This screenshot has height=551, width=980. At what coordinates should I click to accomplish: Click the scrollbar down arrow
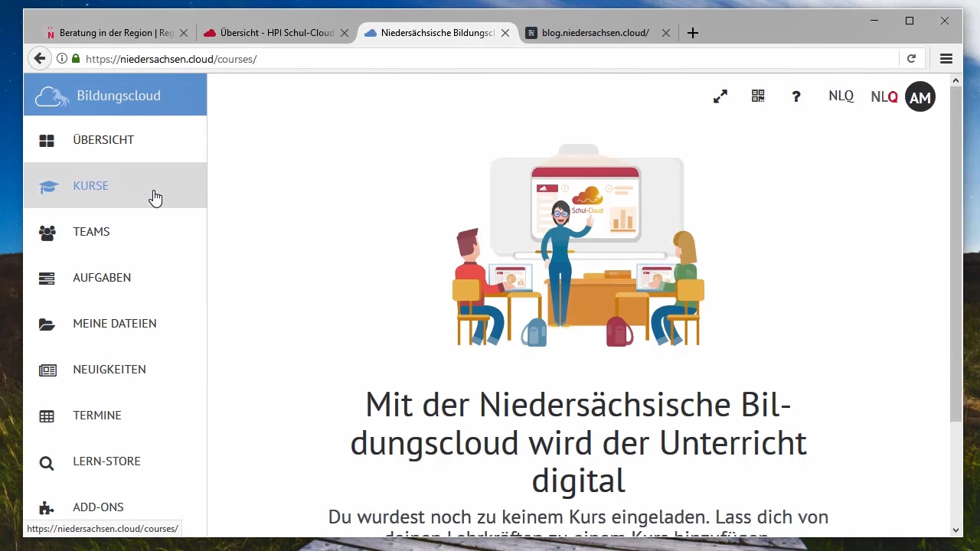click(955, 530)
